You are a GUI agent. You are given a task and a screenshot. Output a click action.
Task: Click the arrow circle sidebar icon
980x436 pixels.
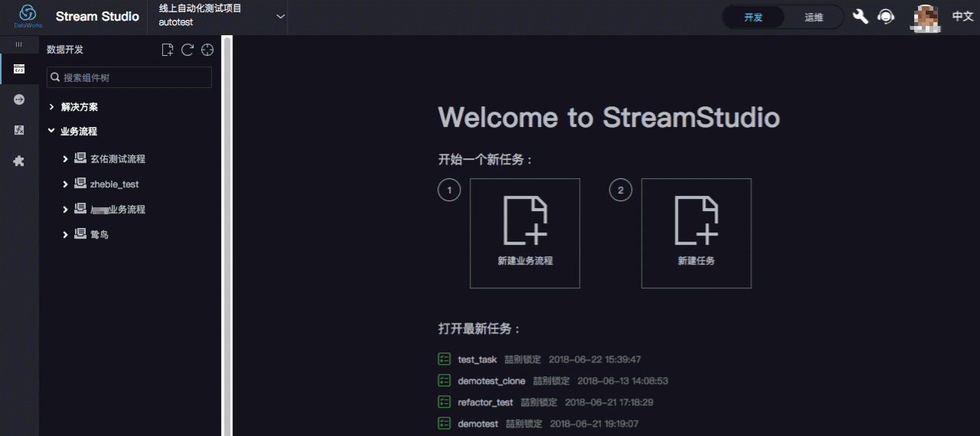point(19,99)
